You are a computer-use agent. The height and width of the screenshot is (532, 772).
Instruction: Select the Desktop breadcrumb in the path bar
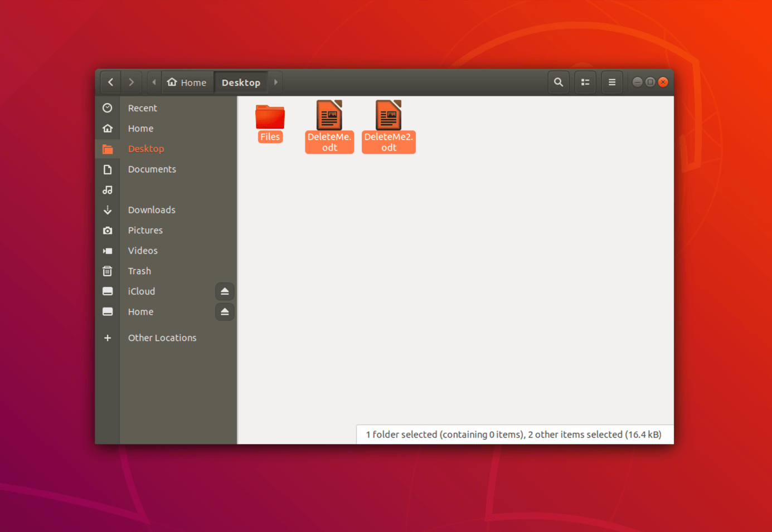pyautogui.click(x=241, y=82)
